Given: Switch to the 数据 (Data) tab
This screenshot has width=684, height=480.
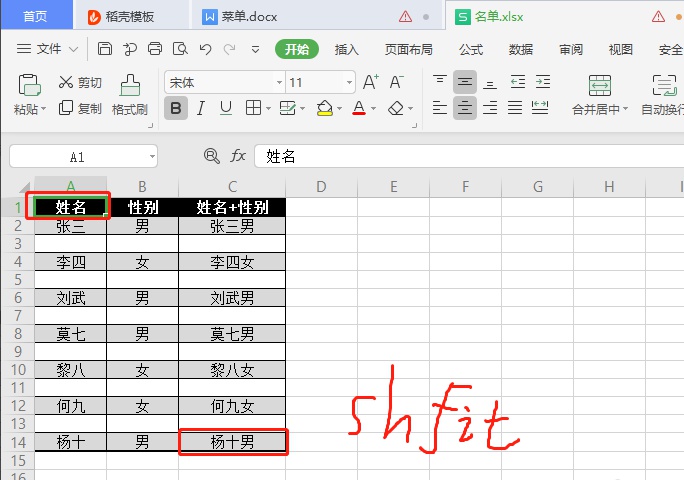Looking at the screenshot, I should click(520, 49).
